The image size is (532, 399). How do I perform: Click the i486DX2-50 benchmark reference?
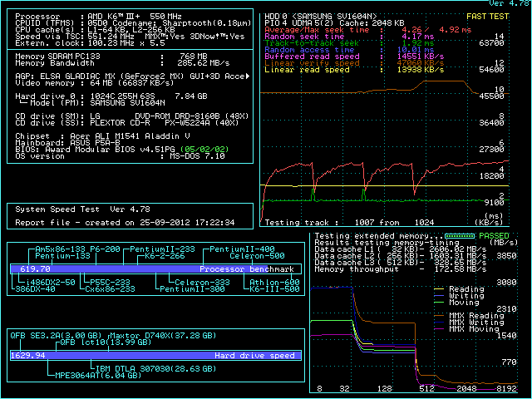pyautogui.click(x=50, y=283)
